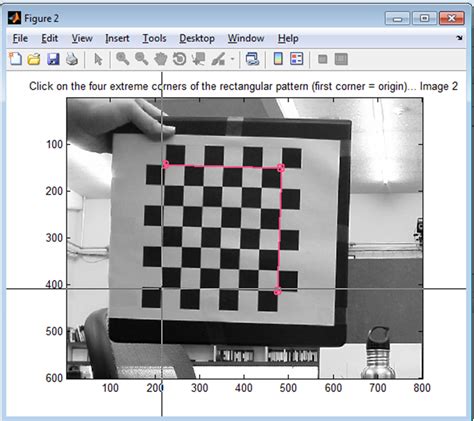
Task: Insert Colorbar from toolbar
Action: coord(278,59)
